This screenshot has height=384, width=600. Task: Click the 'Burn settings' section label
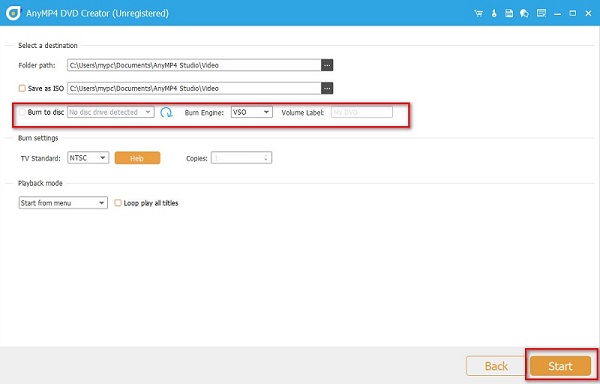point(38,138)
